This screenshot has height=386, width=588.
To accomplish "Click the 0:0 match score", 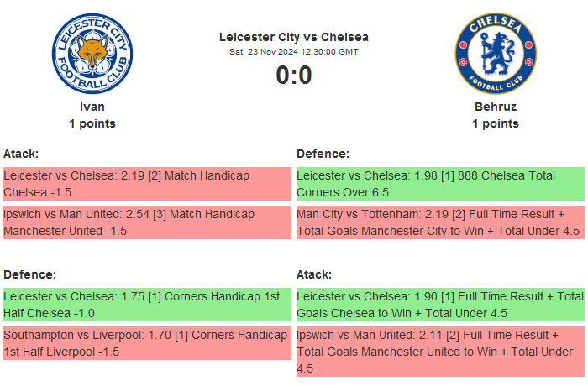I will tap(294, 76).
